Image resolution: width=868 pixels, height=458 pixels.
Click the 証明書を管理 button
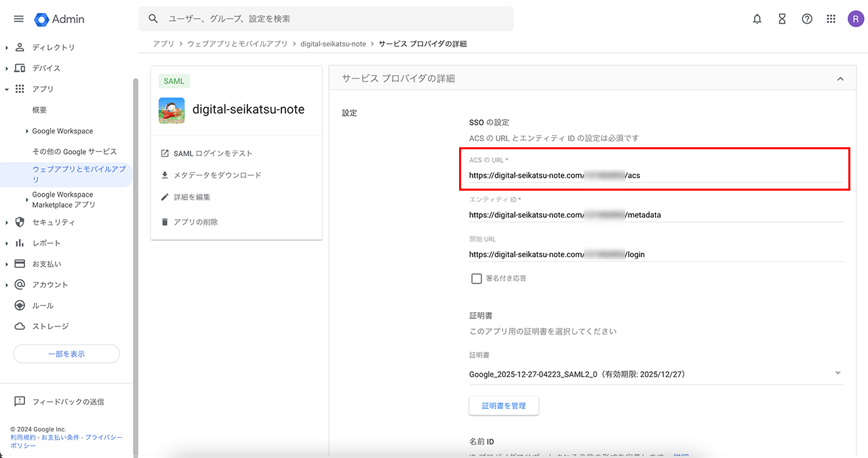[x=504, y=406]
